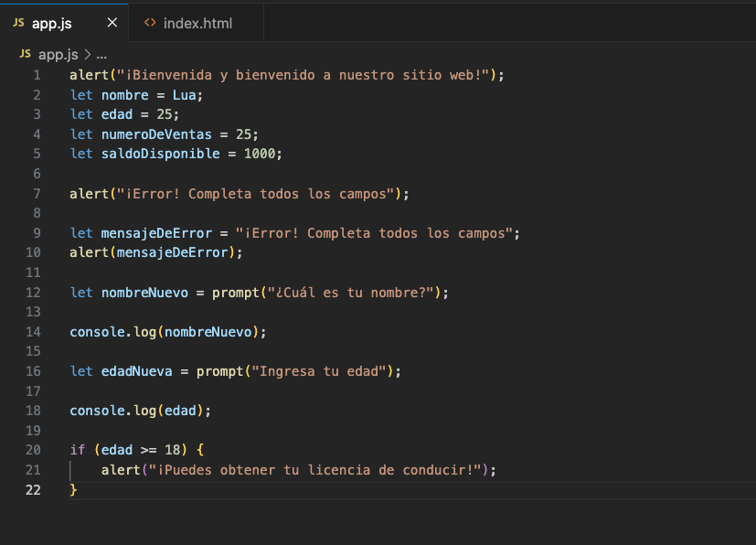Place cursor on variable numeroDeVentas
This screenshot has height=545, width=756.
click(x=156, y=134)
